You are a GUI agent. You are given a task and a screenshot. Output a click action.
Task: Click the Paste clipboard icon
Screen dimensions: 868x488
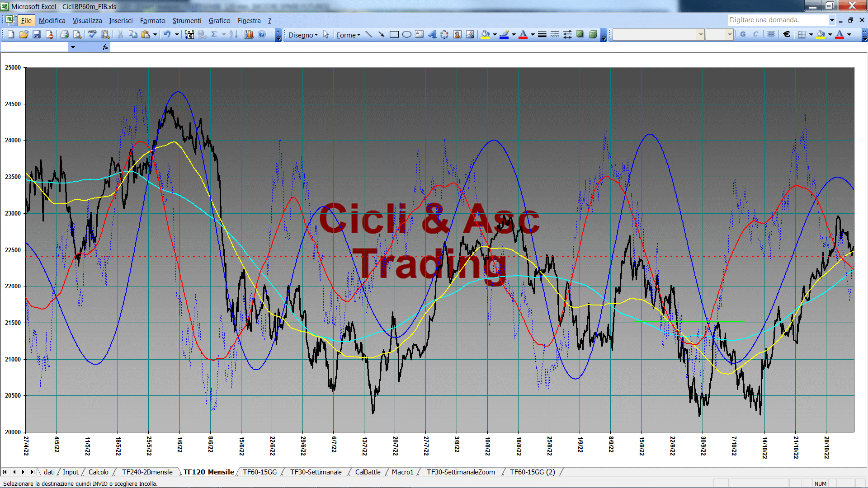[x=146, y=35]
